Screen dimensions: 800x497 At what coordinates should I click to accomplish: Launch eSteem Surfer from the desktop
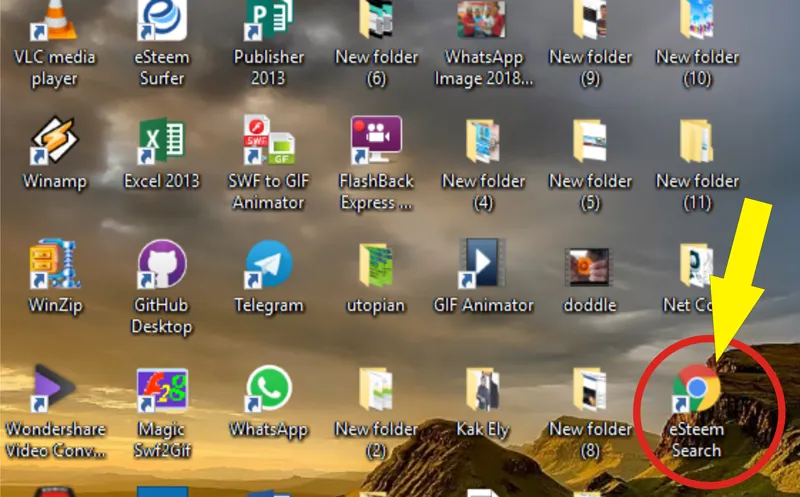coord(162,20)
